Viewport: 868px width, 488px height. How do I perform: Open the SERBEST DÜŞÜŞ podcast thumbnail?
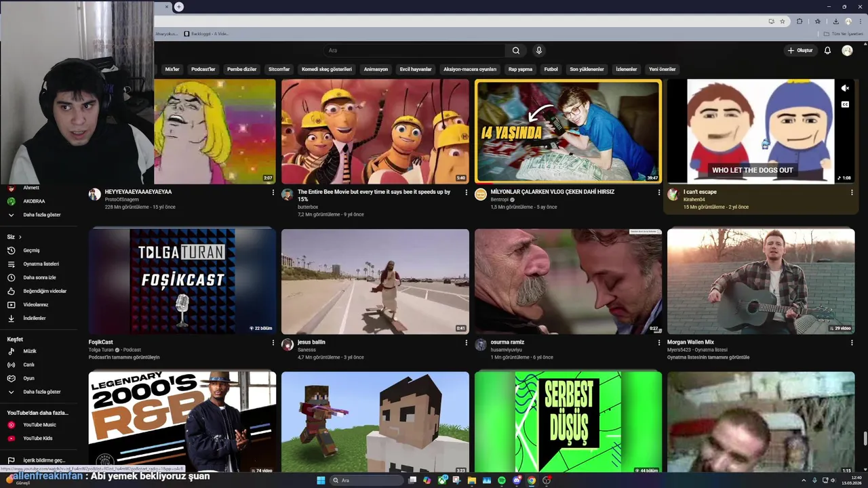pos(568,422)
